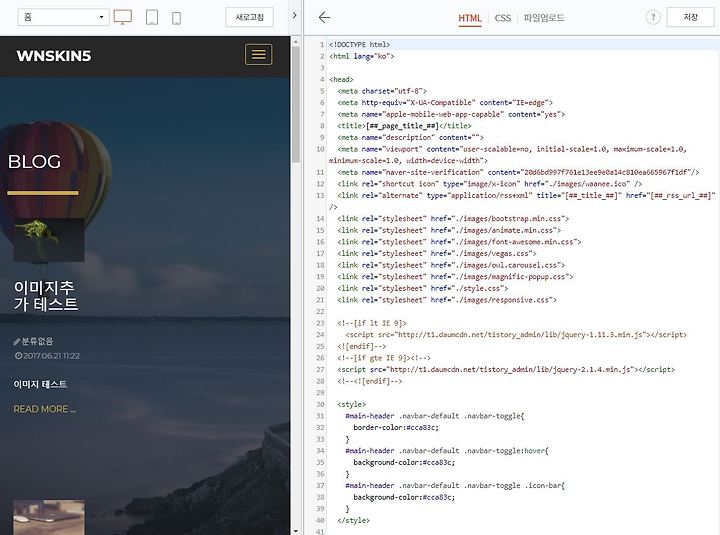
Task: Click the <head> tag on line 4
Action: (x=341, y=79)
